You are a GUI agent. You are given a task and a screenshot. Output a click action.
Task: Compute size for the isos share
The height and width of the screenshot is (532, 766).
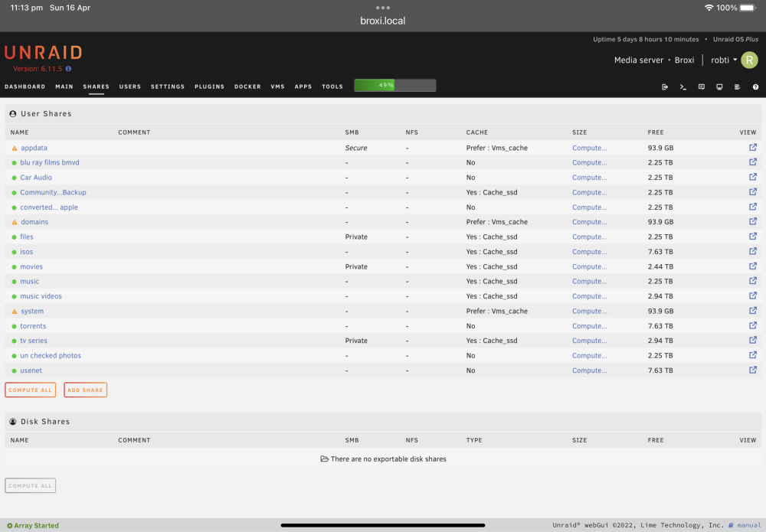click(590, 252)
